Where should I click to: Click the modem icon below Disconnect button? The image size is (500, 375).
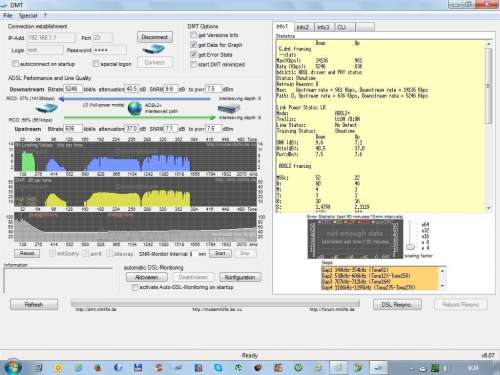pos(154,50)
